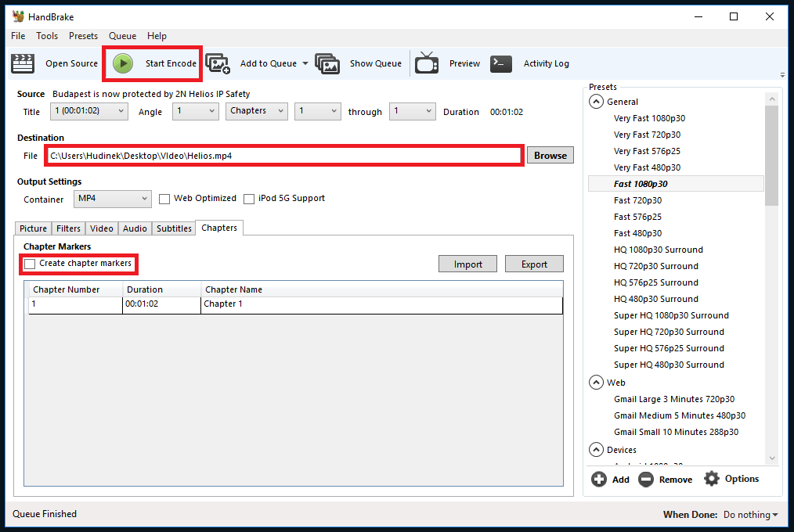Switch to the Video tab

pyautogui.click(x=102, y=228)
